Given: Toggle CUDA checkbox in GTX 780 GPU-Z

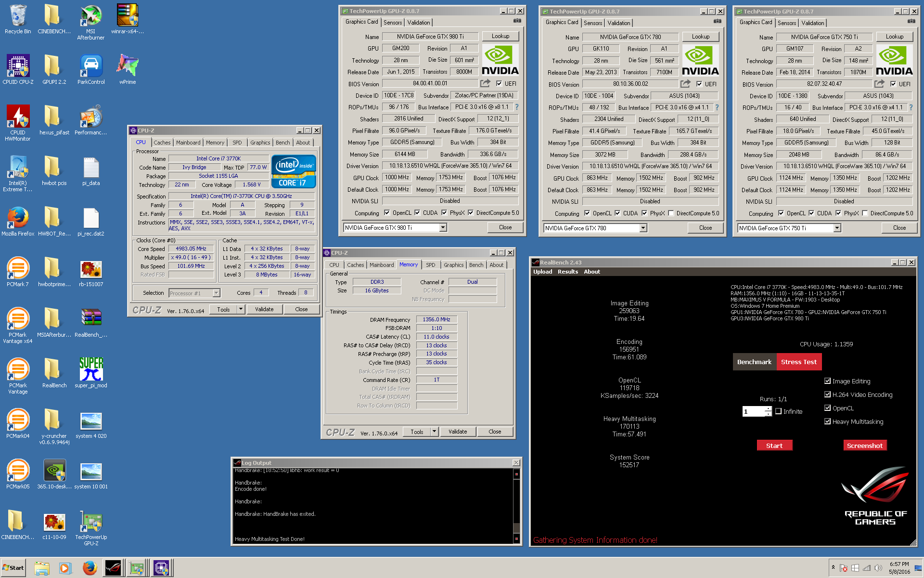Looking at the screenshot, I should pyautogui.click(x=617, y=213).
